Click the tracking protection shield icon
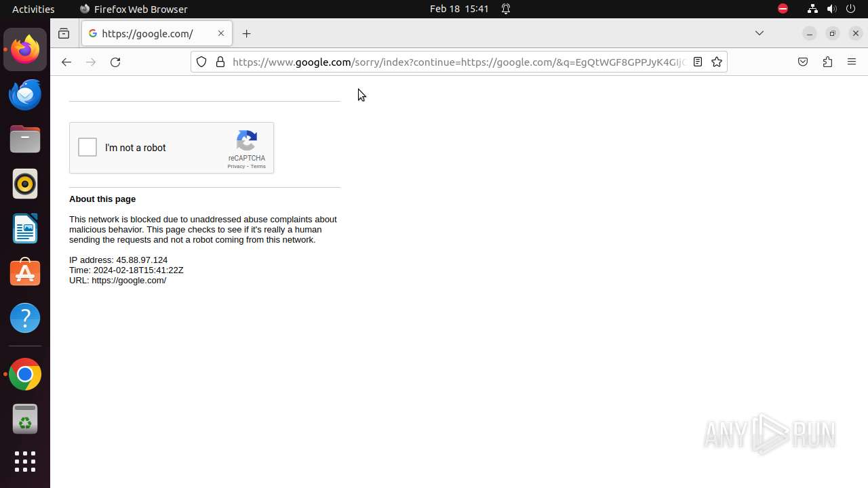 [201, 62]
